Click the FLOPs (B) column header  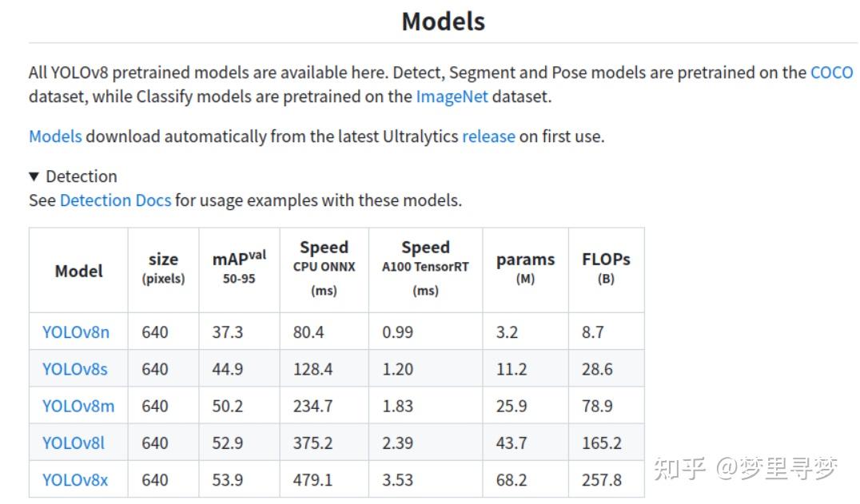click(606, 268)
